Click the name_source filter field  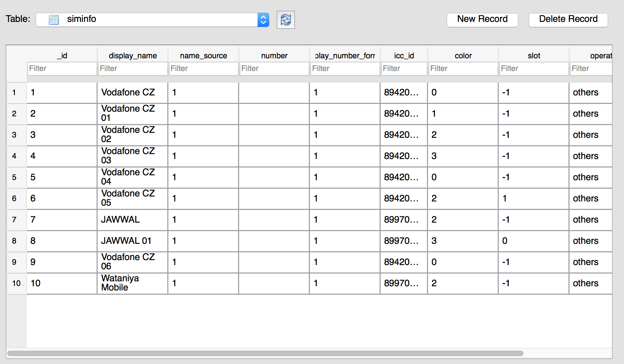pyautogui.click(x=203, y=69)
